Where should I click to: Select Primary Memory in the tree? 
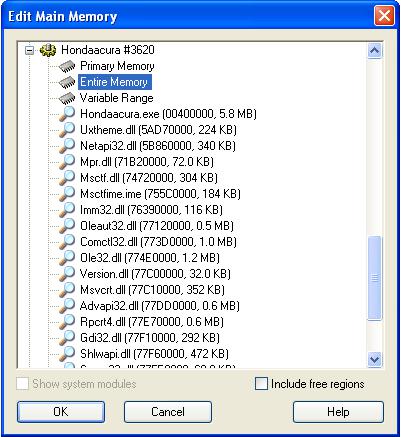(117, 66)
